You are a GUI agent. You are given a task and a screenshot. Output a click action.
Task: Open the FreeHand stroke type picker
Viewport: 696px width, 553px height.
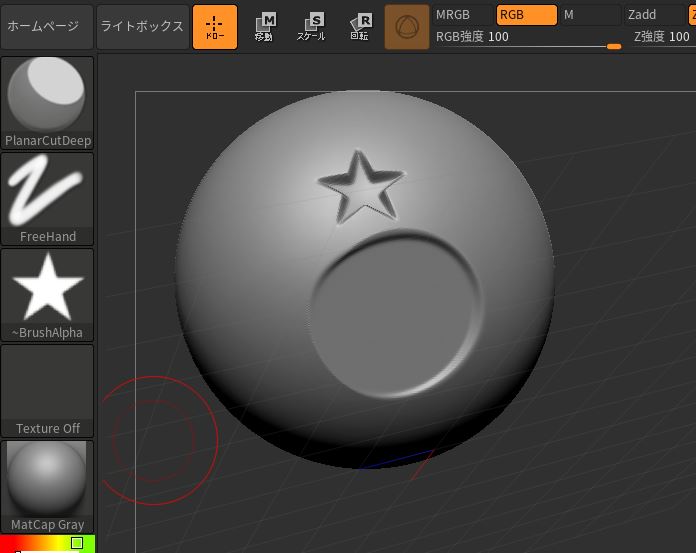[48, 198]
